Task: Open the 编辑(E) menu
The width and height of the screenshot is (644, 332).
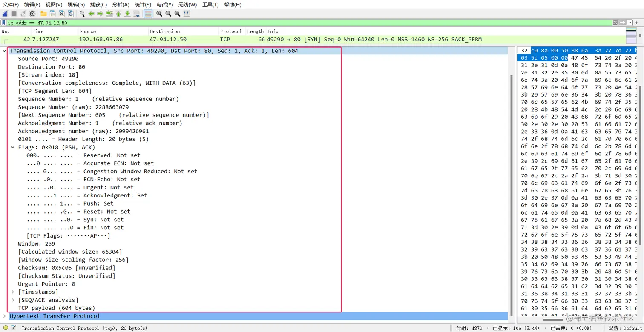Action: tap(32, 4)
